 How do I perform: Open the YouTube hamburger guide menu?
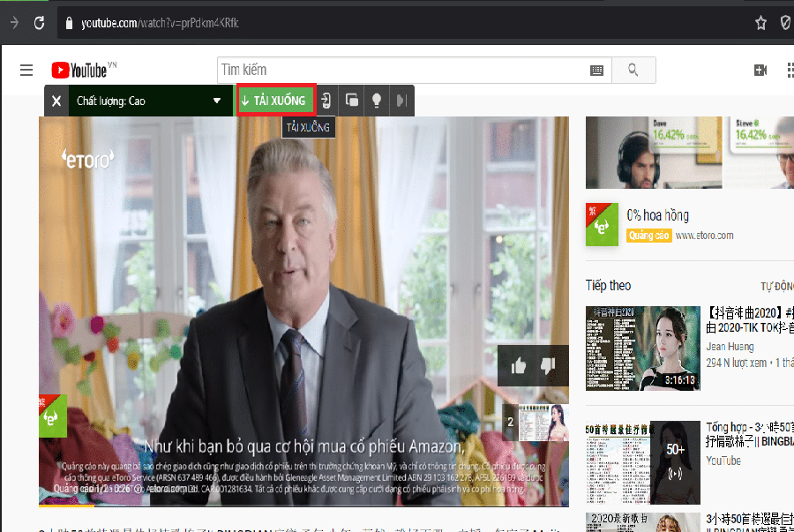[26, 70]
